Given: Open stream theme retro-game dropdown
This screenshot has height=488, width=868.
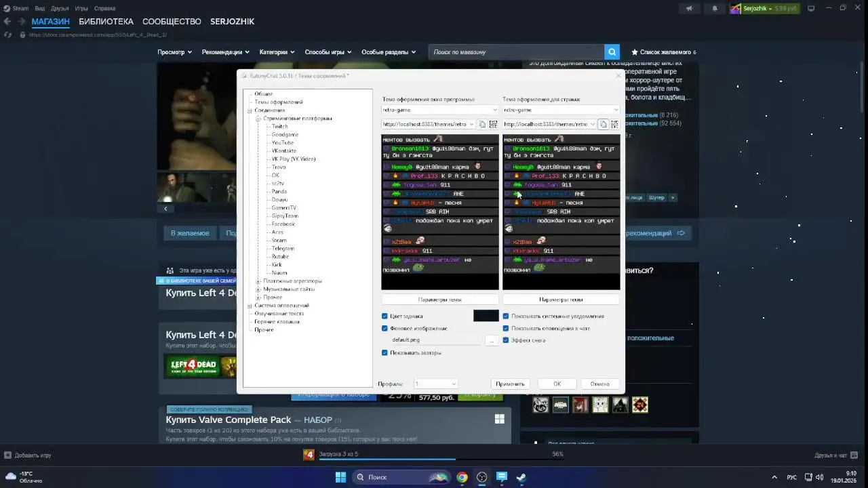Looking at the screenshot, I should pos(561,110).
